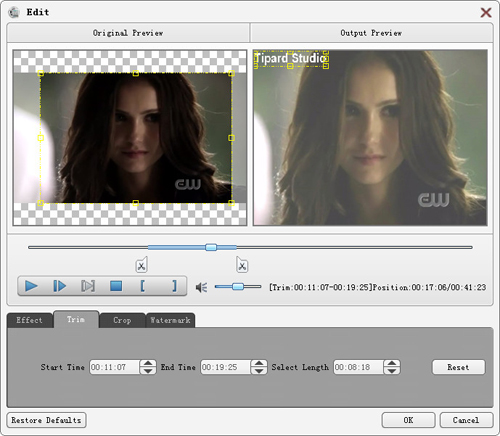Open the Crop tab

pyautogui.click(x=122, y=320)
